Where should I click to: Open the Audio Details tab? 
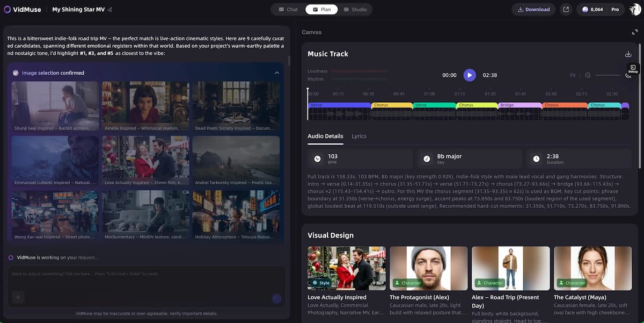(325, 136)
